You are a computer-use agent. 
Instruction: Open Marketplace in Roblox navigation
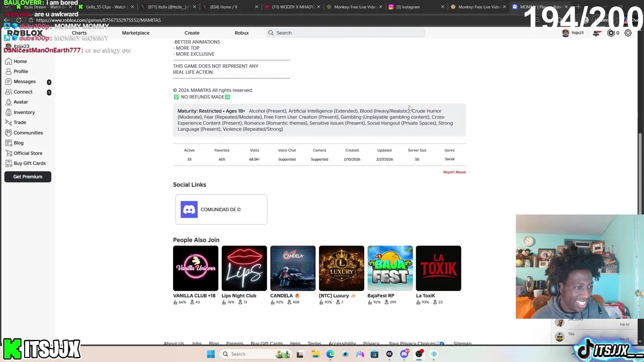coord(135,33)
